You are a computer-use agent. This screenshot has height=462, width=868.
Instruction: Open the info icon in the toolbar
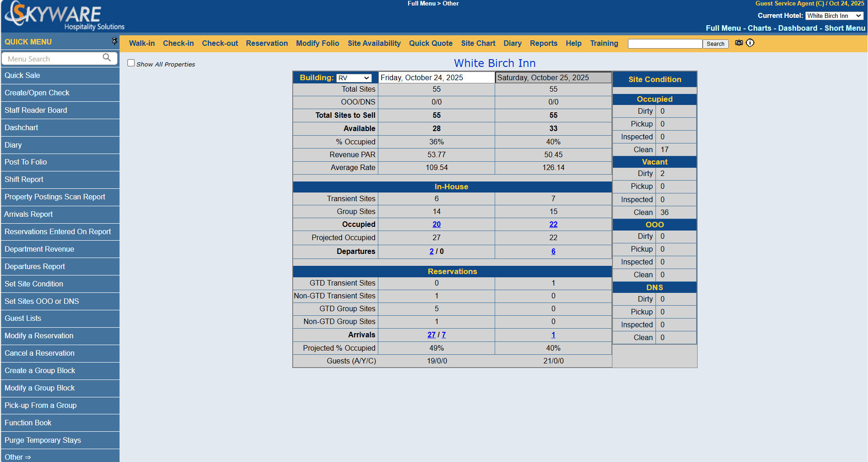[x=750, y=43]
